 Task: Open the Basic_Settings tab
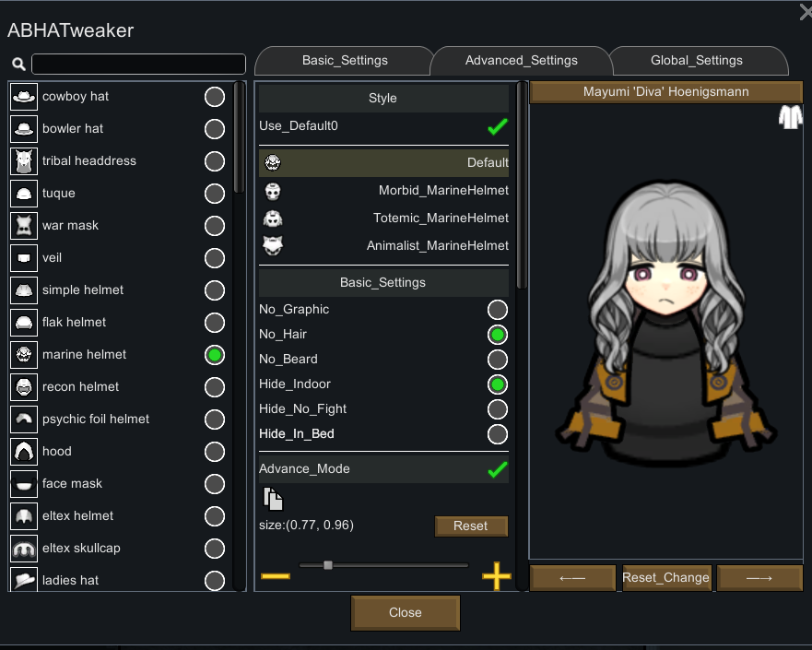pyautogui.click(x=345, y=61)
